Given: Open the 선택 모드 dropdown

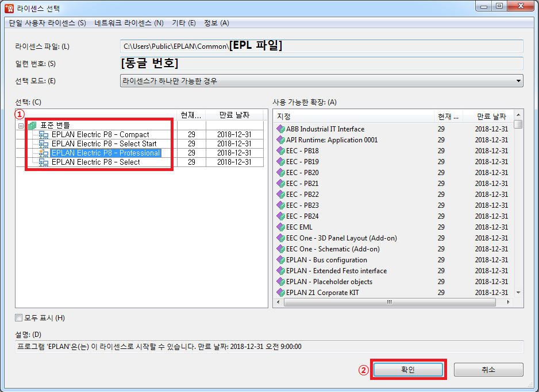Looking at the screenshot, I should click(x=321, y=81).
